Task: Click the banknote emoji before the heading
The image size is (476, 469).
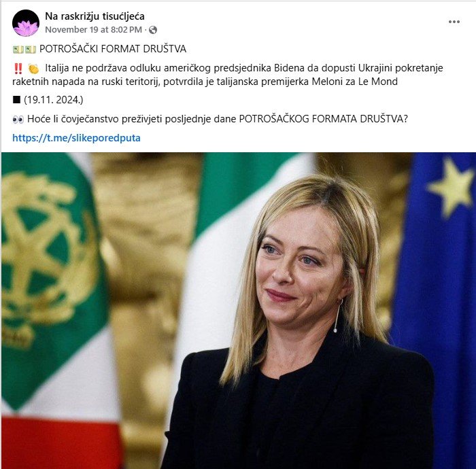Action: pyautogui.click(x=24, y=49)
